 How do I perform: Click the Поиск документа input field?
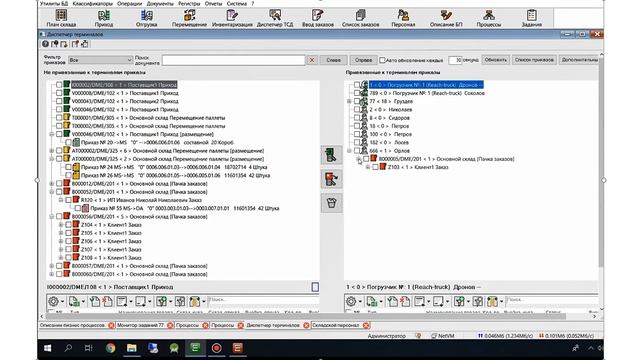click(233, 60)
